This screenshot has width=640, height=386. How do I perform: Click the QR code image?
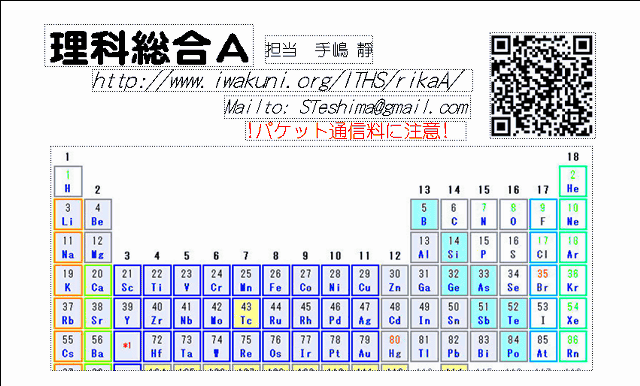(x=542, y=86)
